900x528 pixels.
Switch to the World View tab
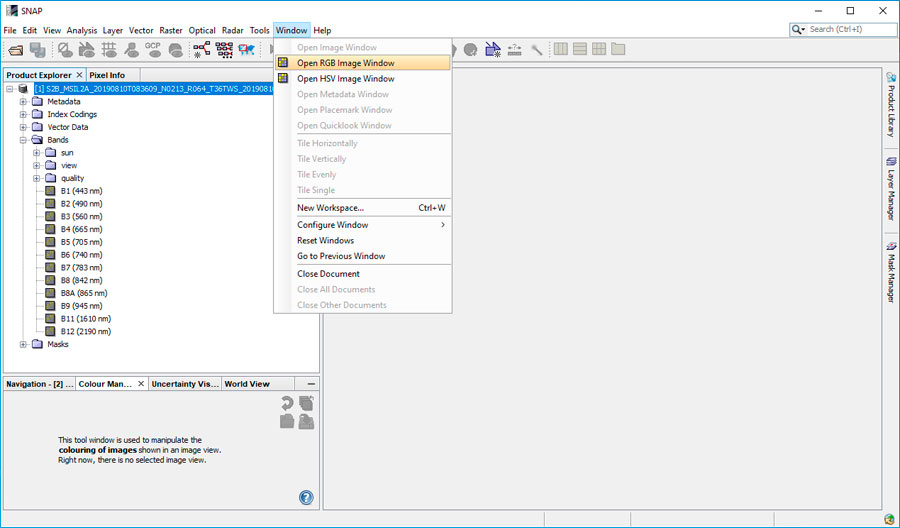(x=246, y=384)
